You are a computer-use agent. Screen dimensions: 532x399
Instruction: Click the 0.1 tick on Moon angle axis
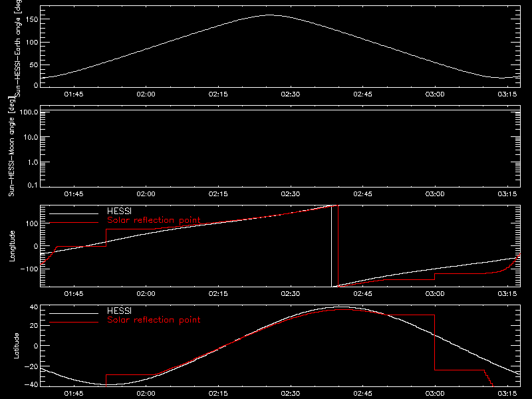coord(33,185)
